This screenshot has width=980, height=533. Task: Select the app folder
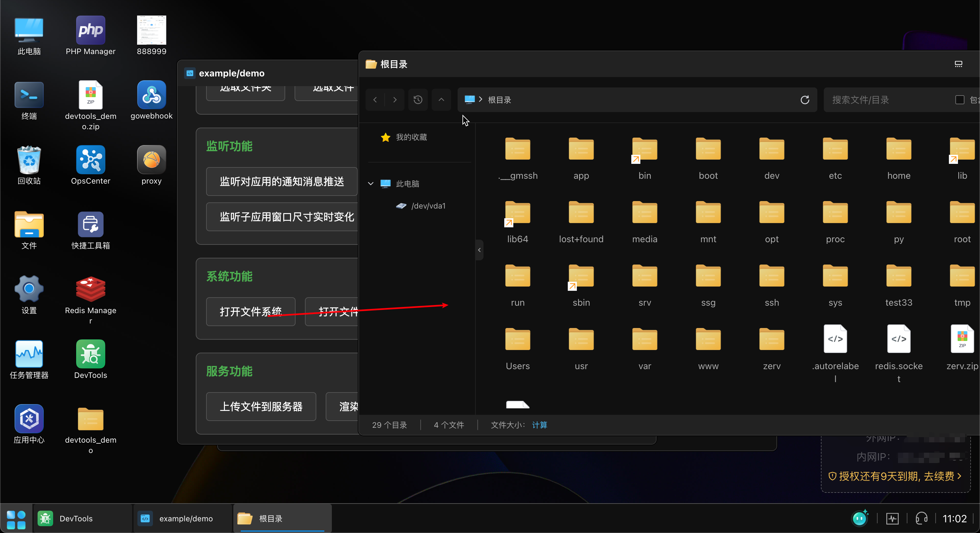(581, 159)
